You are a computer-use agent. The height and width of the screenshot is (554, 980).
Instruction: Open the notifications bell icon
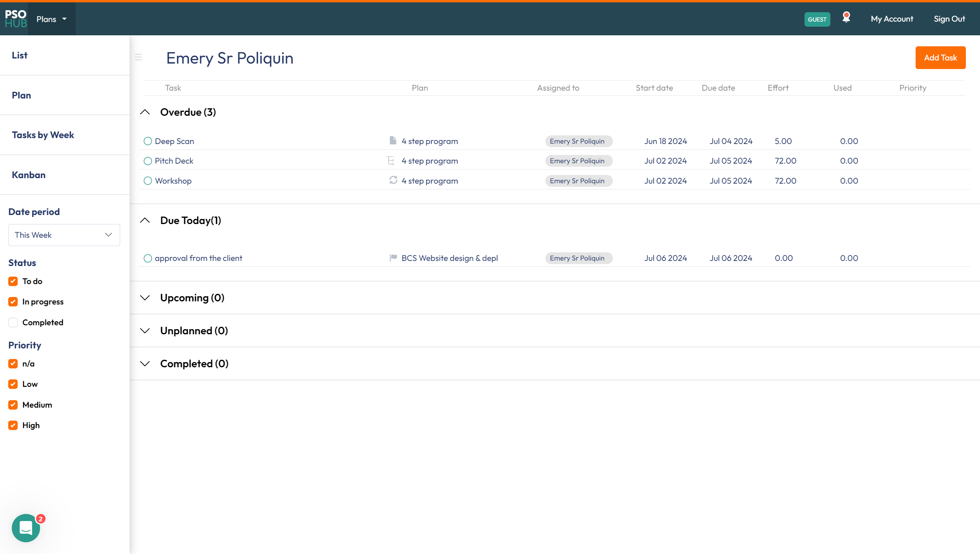click(846, 18)
